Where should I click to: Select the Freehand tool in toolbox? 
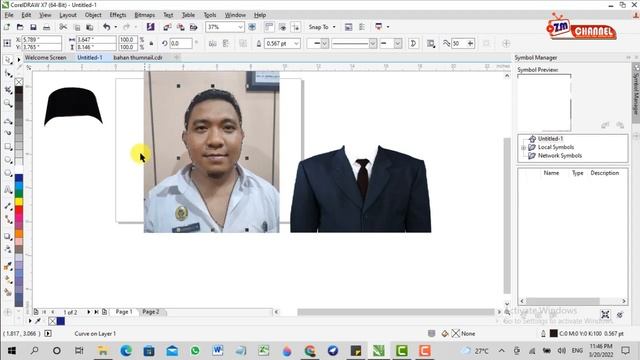click(x=8, y=121)
